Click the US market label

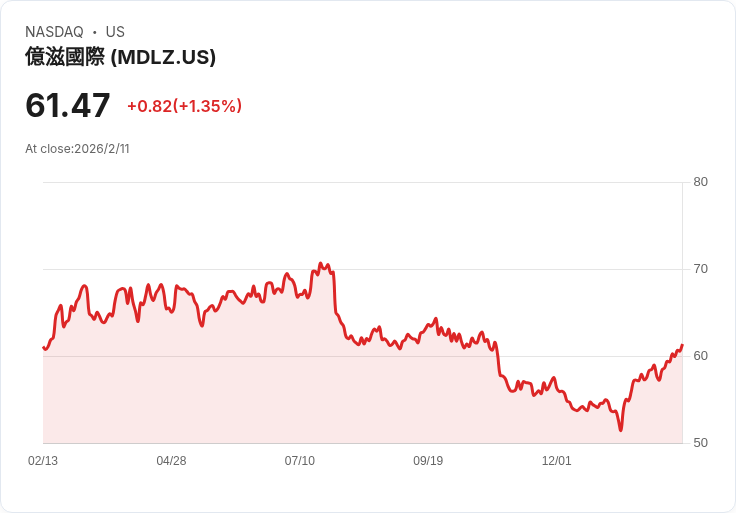(x=115, y=32)
